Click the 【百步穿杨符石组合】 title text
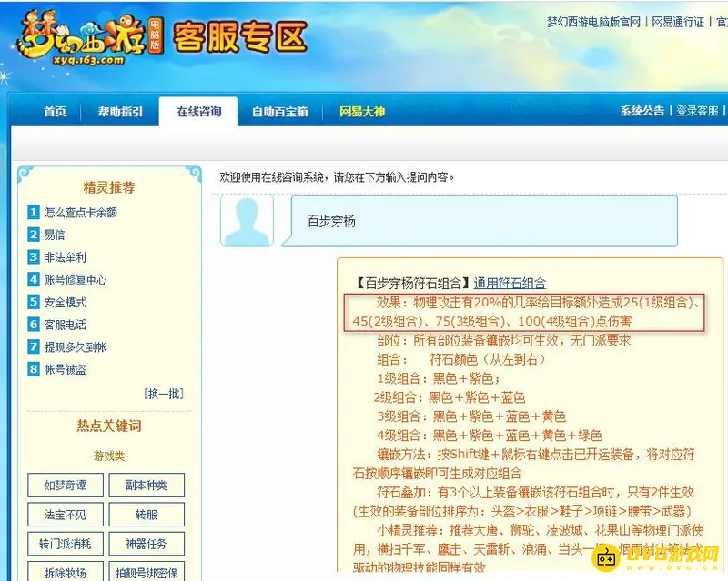The image size is (728, 581). tap(413, 283)
